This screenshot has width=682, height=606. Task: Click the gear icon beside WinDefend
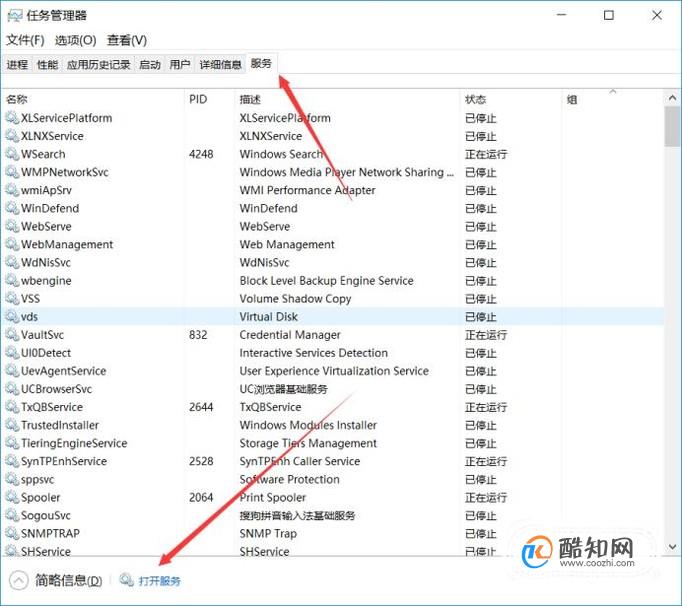click(x=12, y=208)
